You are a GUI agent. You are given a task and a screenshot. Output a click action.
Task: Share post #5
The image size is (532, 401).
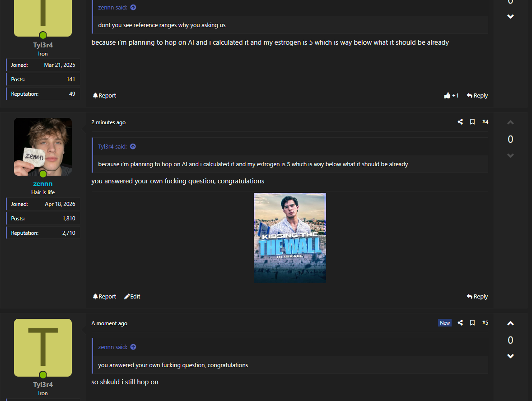[x=460, y=322]
